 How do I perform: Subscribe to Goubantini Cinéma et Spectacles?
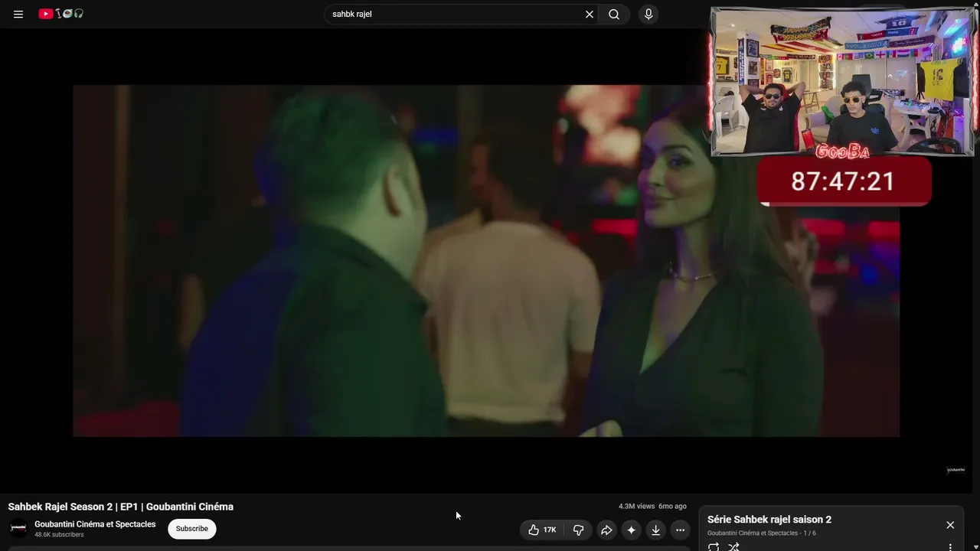coord(192,529)
